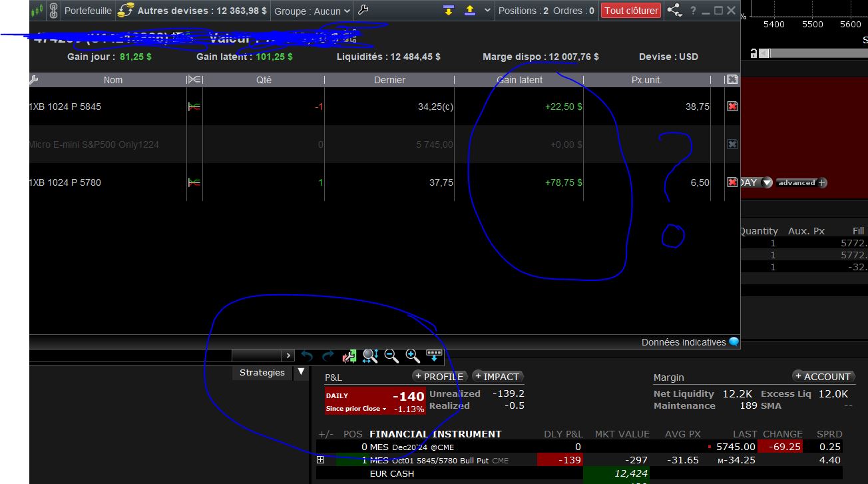The image size is (868, 484).
Task: Click the red DAILY -140 P&L box
Action: (x=375, y=401)
